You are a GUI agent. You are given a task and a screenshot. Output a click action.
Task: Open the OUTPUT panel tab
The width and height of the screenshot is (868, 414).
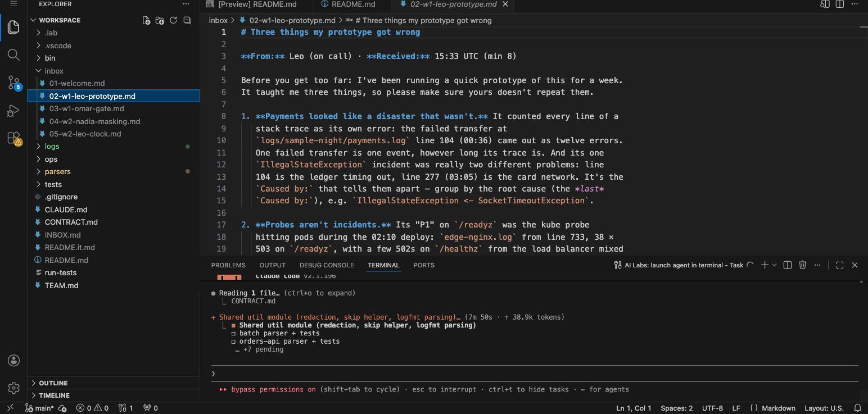tap(273, 265)
